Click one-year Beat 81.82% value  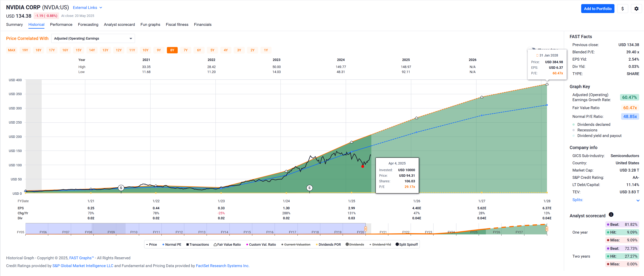[x=631, y=224]
